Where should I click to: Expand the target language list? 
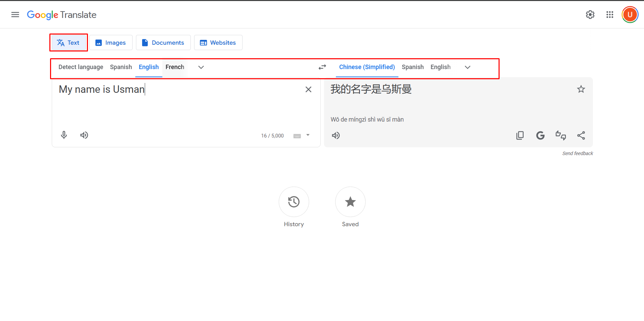(x=467, y=67)
